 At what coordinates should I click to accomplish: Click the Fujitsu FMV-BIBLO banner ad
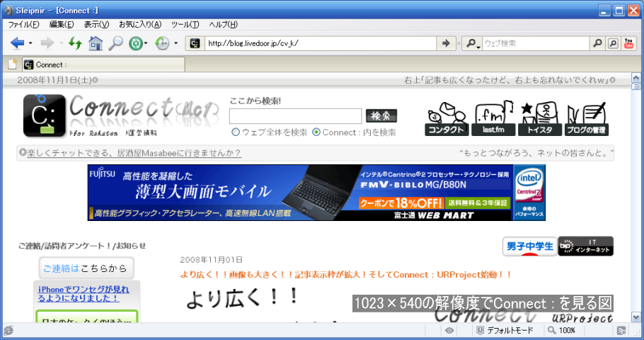click(x=316, y=193)
